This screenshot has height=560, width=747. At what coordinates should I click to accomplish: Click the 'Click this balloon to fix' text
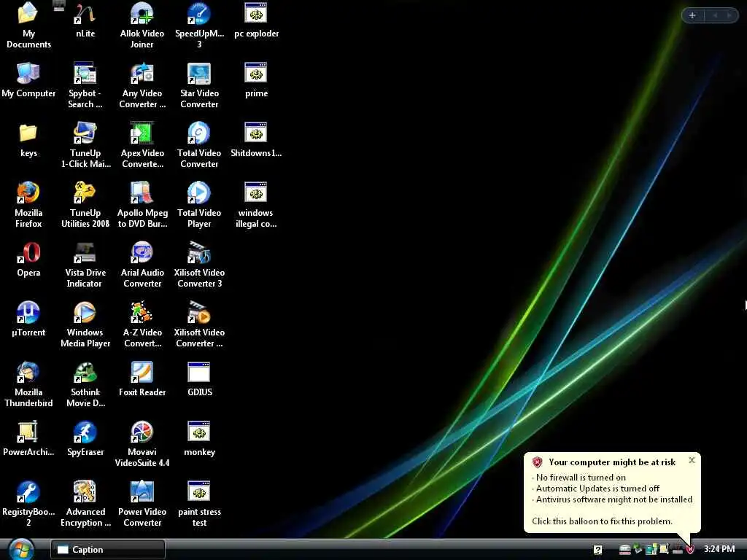[602, 521]
